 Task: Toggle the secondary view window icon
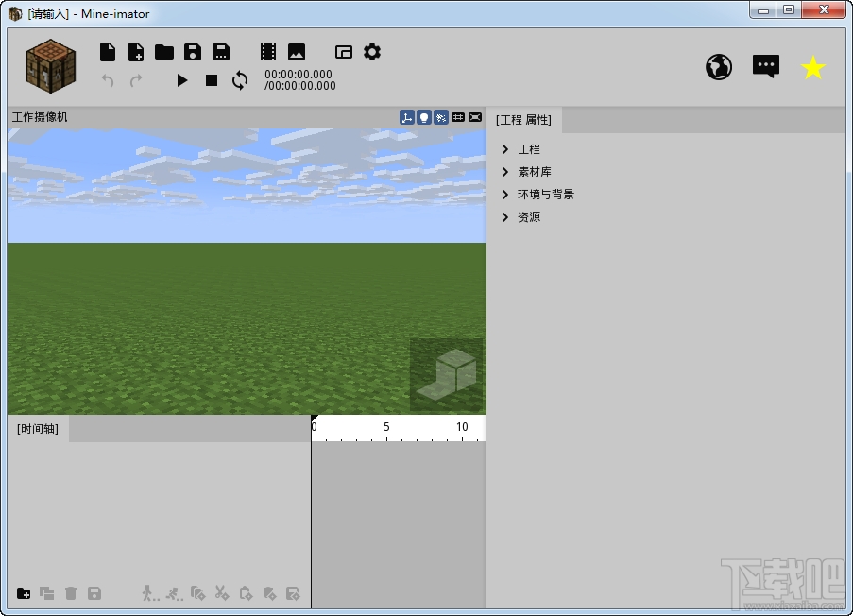344,52
